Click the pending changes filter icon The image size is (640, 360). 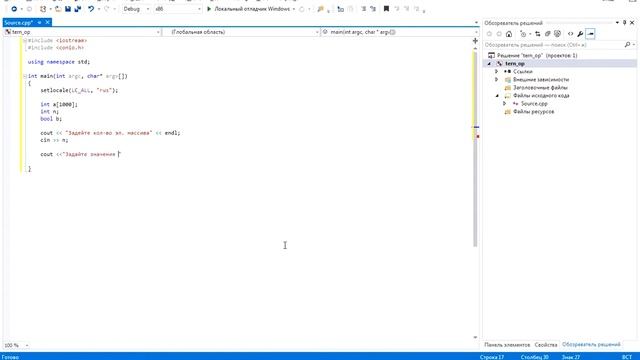coord(524,34)
